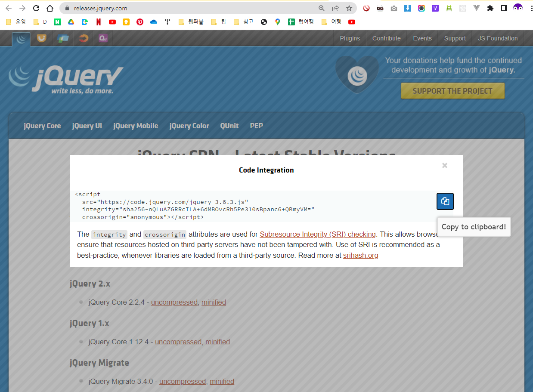Switch to the jQuery Core tab
Viewport: 533px width, 392px height.
(x=42, y=126)
